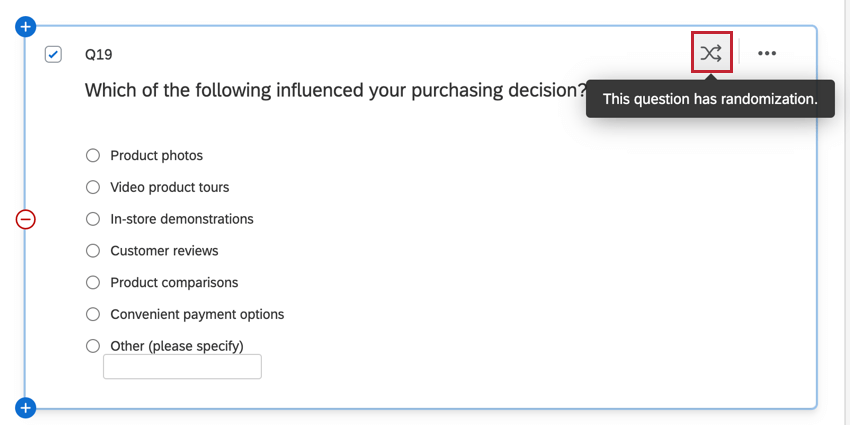
Task: Select the Video product tours option
Action: pos(93,187)
